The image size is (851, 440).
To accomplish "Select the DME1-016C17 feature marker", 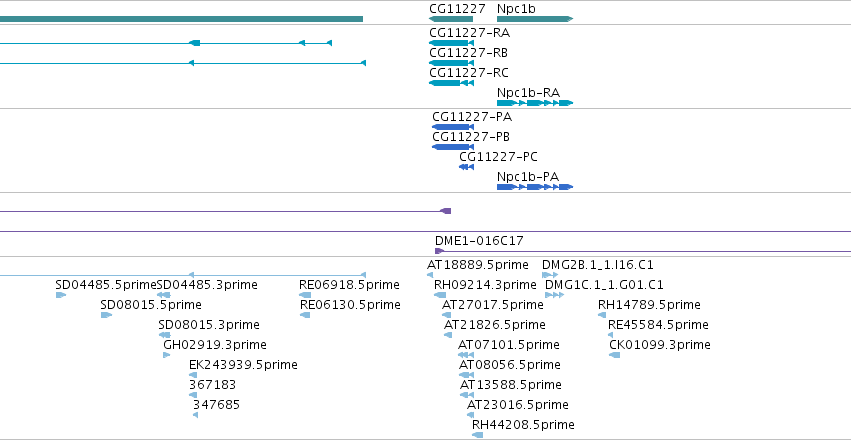I will (x=440, y=251).
